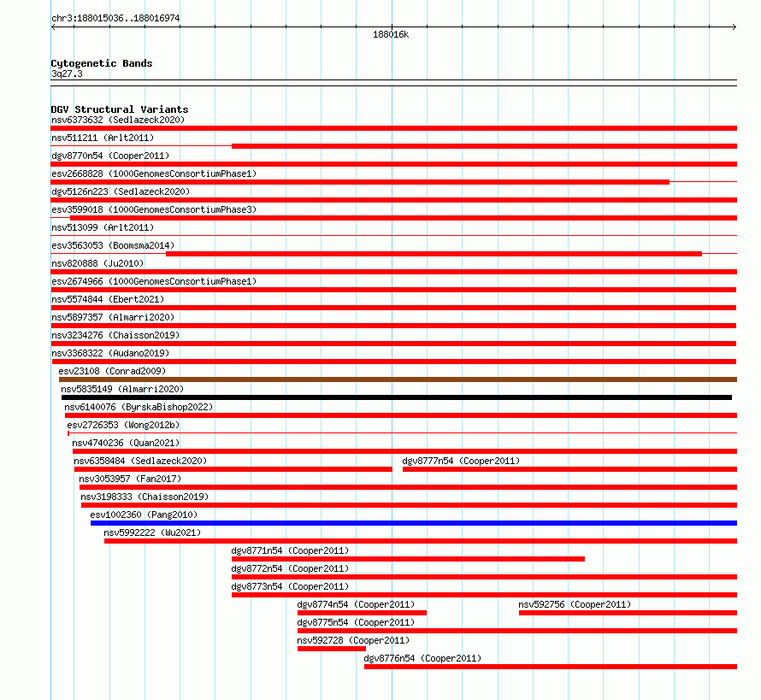Image resolution: width=761 pixels, height=700 pixels.
Task: Open esv3563053 (Boomsma2014) variant
Action: (113, 245)
